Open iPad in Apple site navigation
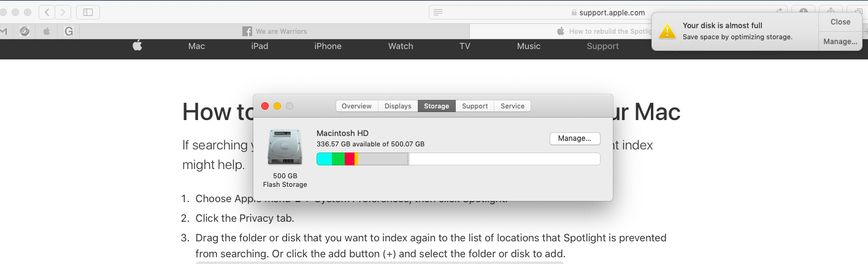Viewport: 868px width, 264px height. pyautogui.click(x=259, y=46)
